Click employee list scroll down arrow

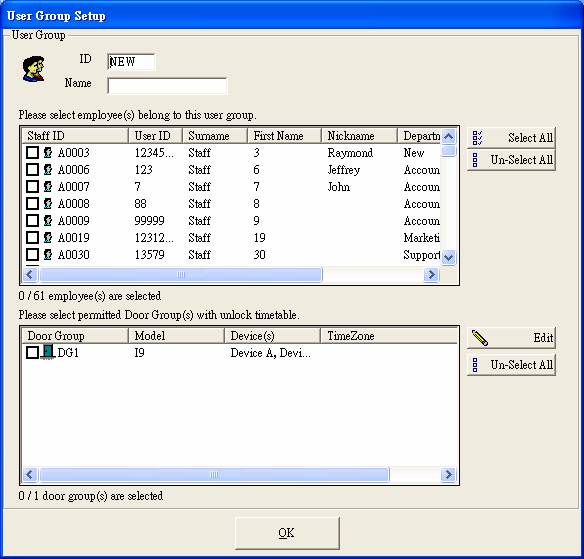pyautogui.click(x=448, y=257)
